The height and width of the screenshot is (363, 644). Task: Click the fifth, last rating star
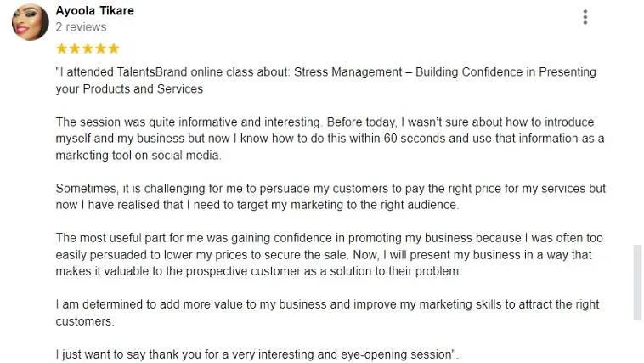114,48
